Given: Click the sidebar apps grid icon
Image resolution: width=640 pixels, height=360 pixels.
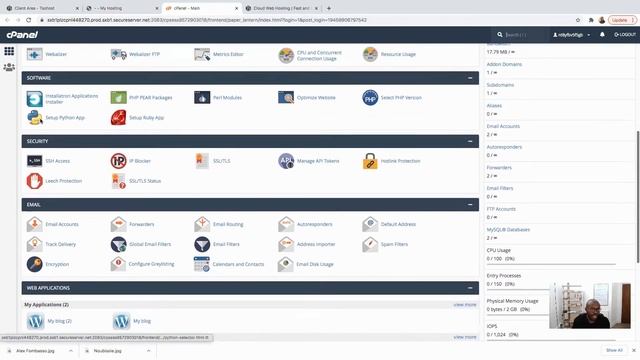Looking at the screenshot, I should (x=9, y=51).
